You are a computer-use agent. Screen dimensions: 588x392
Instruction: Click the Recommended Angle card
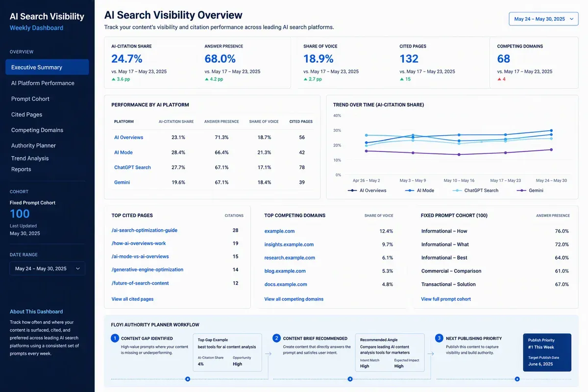[x=390, y=353]
